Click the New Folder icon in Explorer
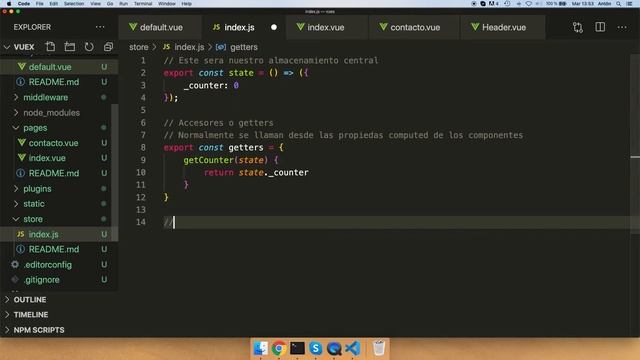640x360 pixels. [x=70, y=47]
